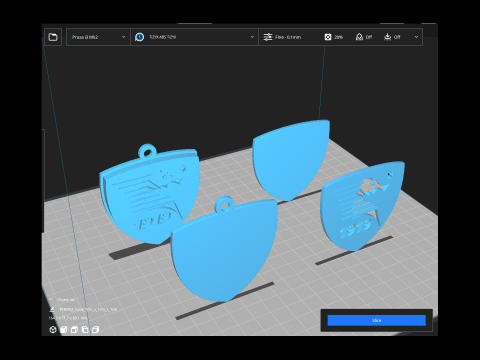Click the model dimensions text in mm
Screen dimensions: 480x360
[x=68, y=318]
